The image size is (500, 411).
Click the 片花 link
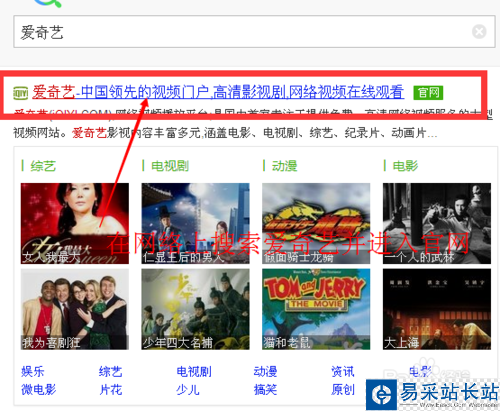point(111,389)
